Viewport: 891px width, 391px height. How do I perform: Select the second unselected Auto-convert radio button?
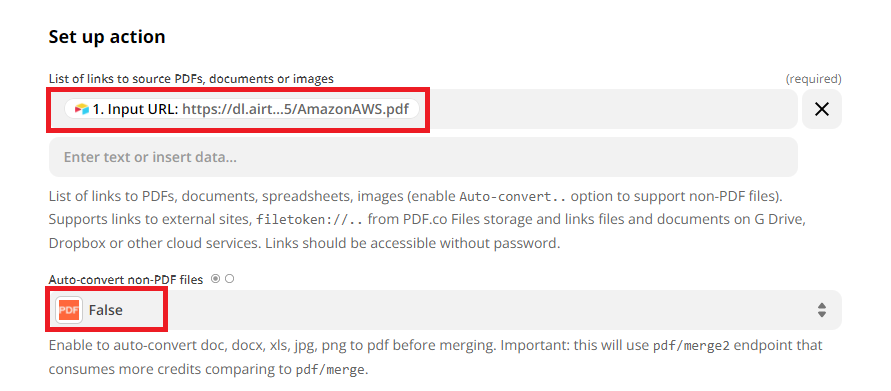point(230,279)
